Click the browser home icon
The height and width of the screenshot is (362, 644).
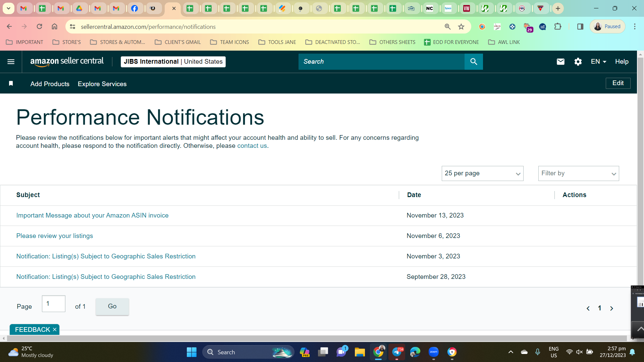(x=54, y=26)
